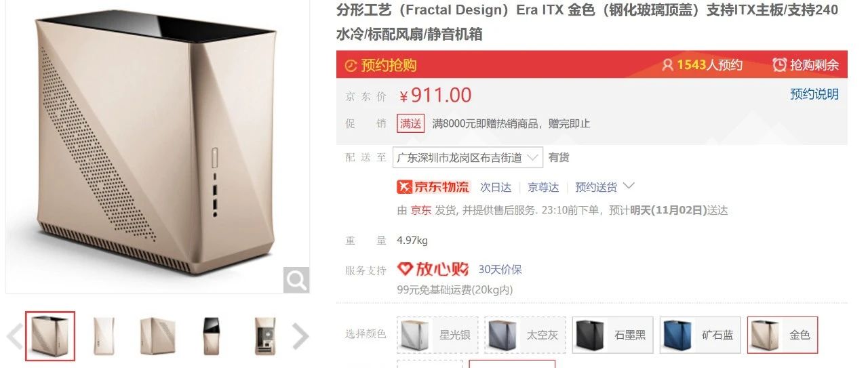Select the 京尊达 delivery option
The width and height of the screenshot is (868, 368).
(544, 187)
